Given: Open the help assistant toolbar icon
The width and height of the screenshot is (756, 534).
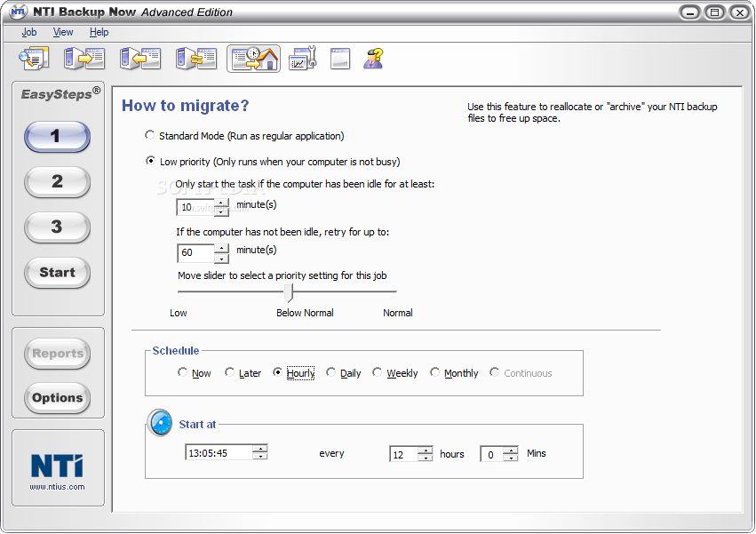Looking at the screenshot, I should coord(374,59).
